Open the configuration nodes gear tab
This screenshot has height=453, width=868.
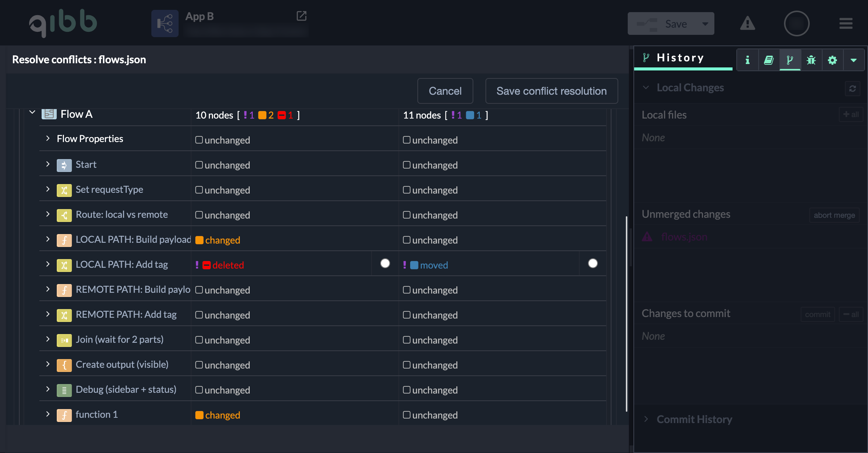[x=832, y=60]
